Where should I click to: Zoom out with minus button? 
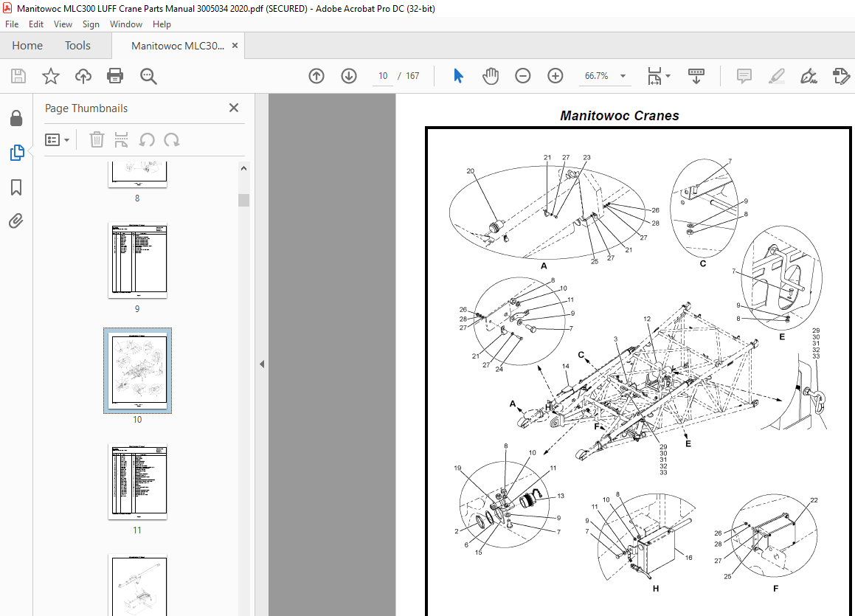point(522,76)
